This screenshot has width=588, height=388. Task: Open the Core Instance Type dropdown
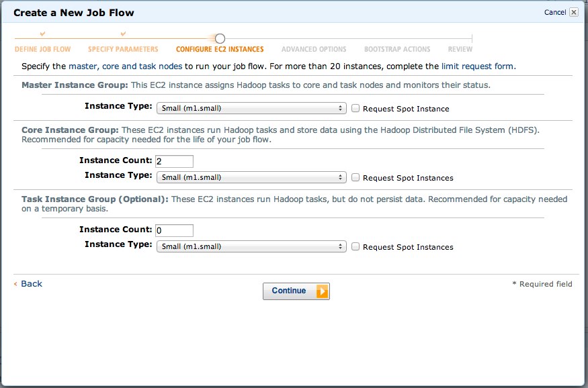point(251,177)
